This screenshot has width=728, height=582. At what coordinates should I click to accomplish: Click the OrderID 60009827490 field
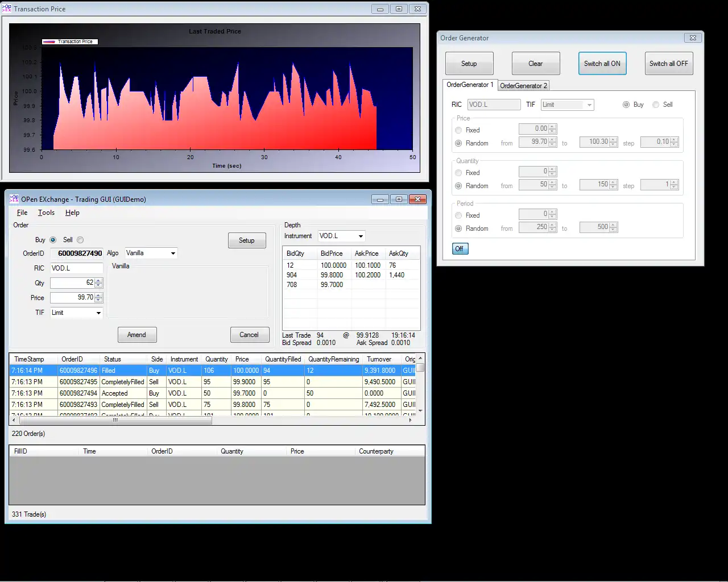pyautogui.click(x=77, y=253)
